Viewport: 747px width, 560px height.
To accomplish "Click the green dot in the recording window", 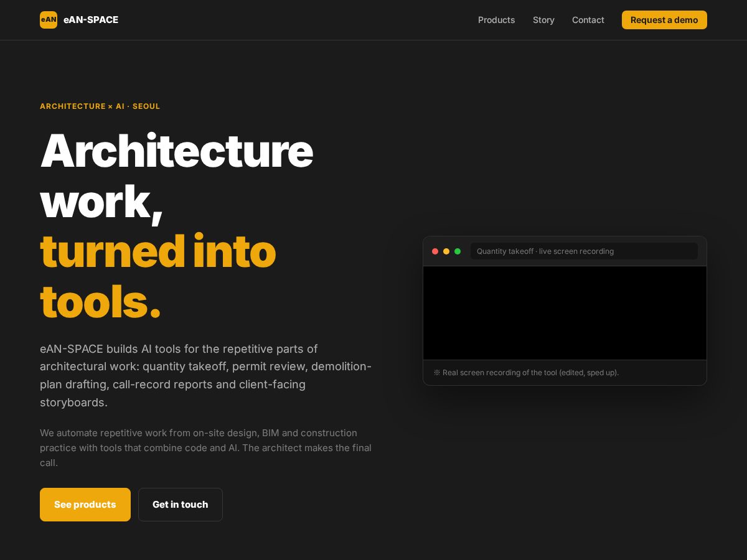I will pos(458,251).
